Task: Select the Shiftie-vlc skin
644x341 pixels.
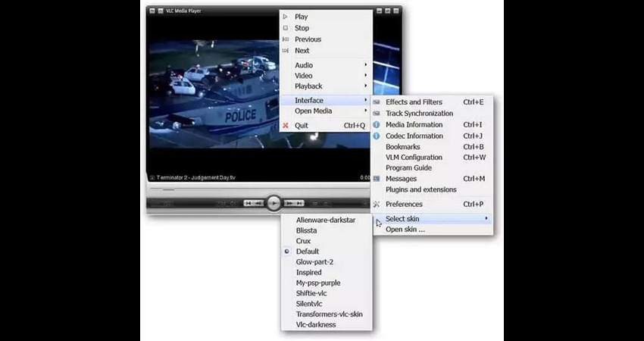Action: pos(327,293)
